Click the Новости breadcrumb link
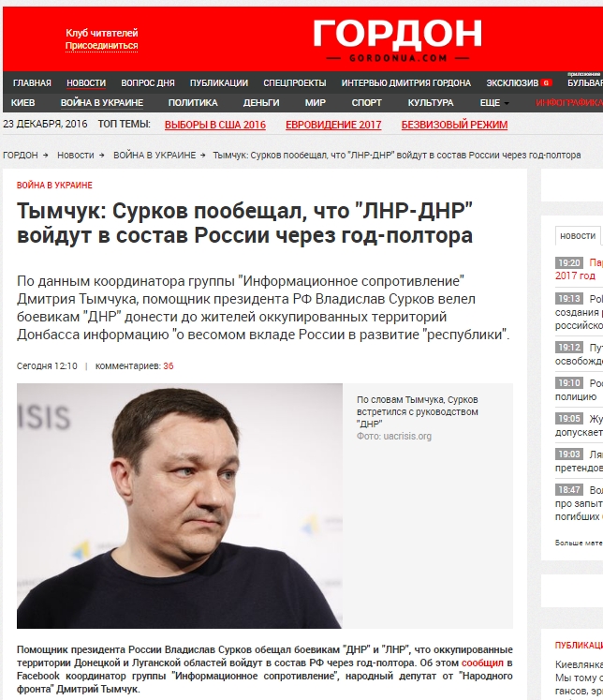603x700 pixels. coord(75,155)
